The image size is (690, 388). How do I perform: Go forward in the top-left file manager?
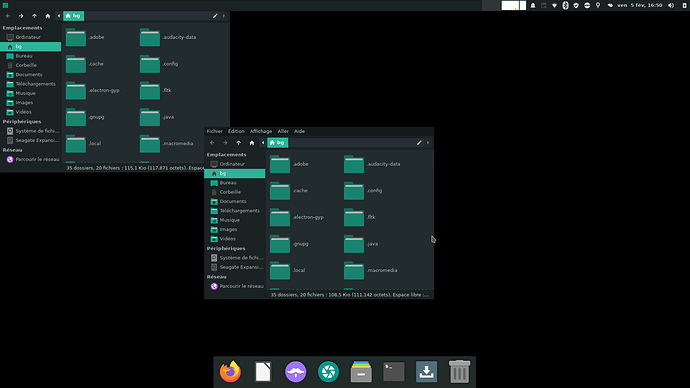pyautogui.click(x=21, y=16)
